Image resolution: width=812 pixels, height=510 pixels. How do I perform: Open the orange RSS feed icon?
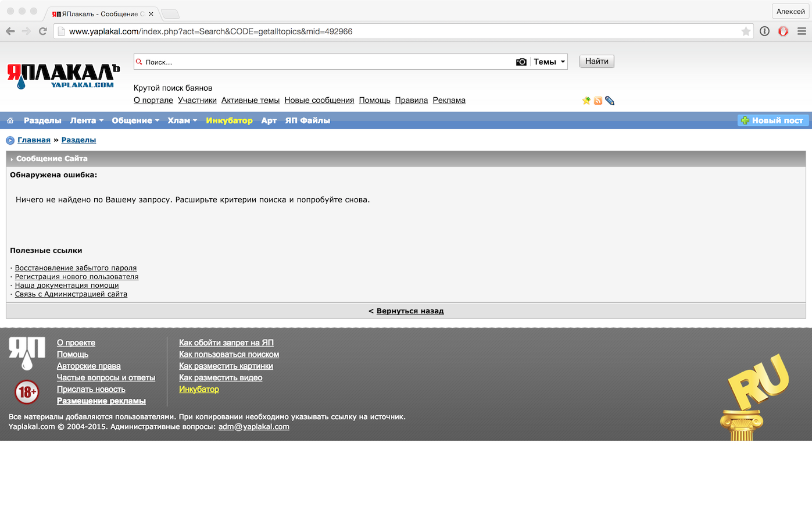(x=598, y=101)
